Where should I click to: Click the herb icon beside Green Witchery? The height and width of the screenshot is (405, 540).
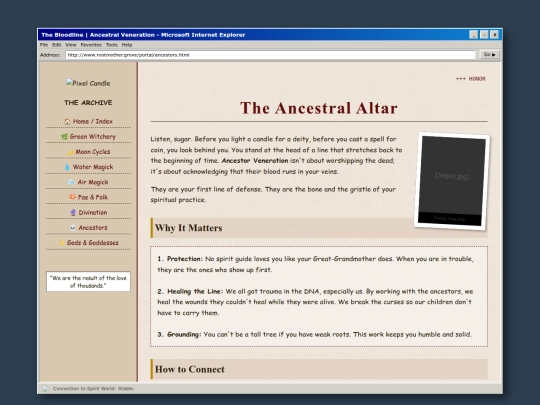pos(64,136)
